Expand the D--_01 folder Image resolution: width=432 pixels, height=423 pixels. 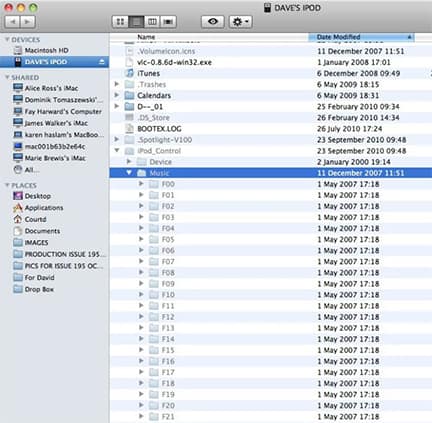[117, 106]
